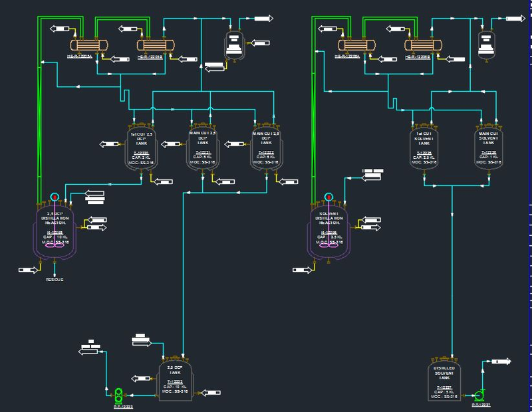This screenshot has width=532, height=412.
Task: Select agitator motor on 2,5 DCP reactor
Action: point(54,197)
